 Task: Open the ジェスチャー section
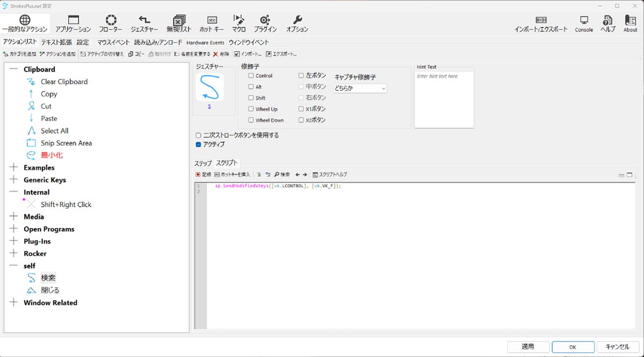pyautogui.click(x=144, y=24)
